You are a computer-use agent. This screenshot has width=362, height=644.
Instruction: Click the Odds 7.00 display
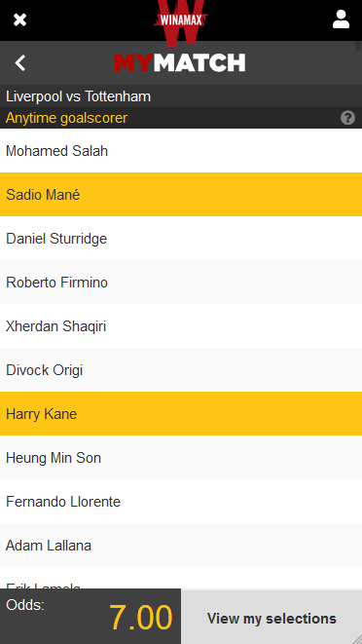pos(90,617)
